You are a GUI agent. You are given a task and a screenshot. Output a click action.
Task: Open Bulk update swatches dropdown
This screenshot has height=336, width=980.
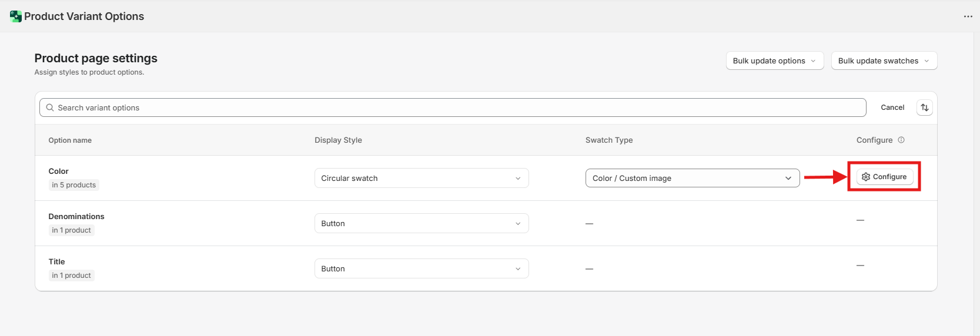point(884,61)
